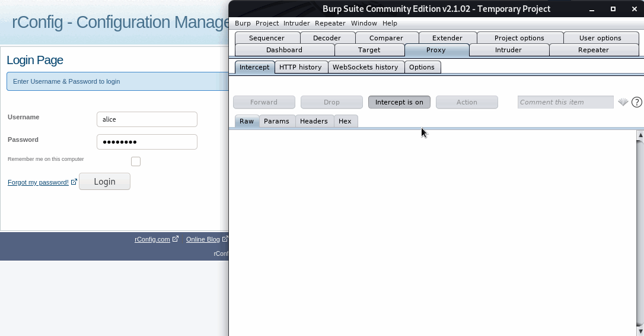Open the Project menu

tap(267, 23)
